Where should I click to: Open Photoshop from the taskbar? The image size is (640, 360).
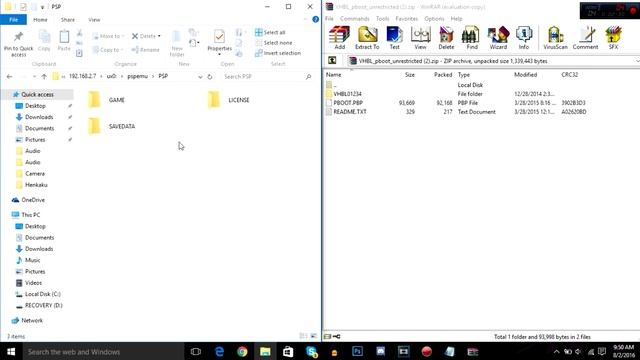[x=357, y=351]
